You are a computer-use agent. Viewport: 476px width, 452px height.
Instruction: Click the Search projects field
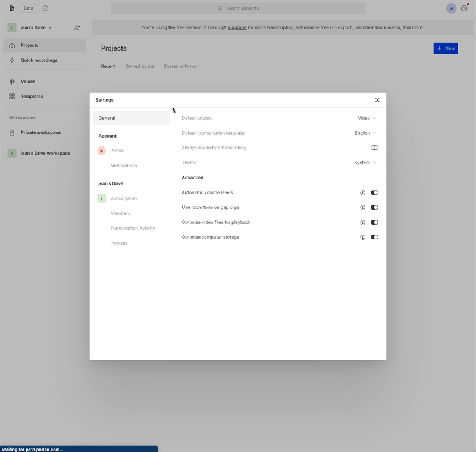click(237, 8)
